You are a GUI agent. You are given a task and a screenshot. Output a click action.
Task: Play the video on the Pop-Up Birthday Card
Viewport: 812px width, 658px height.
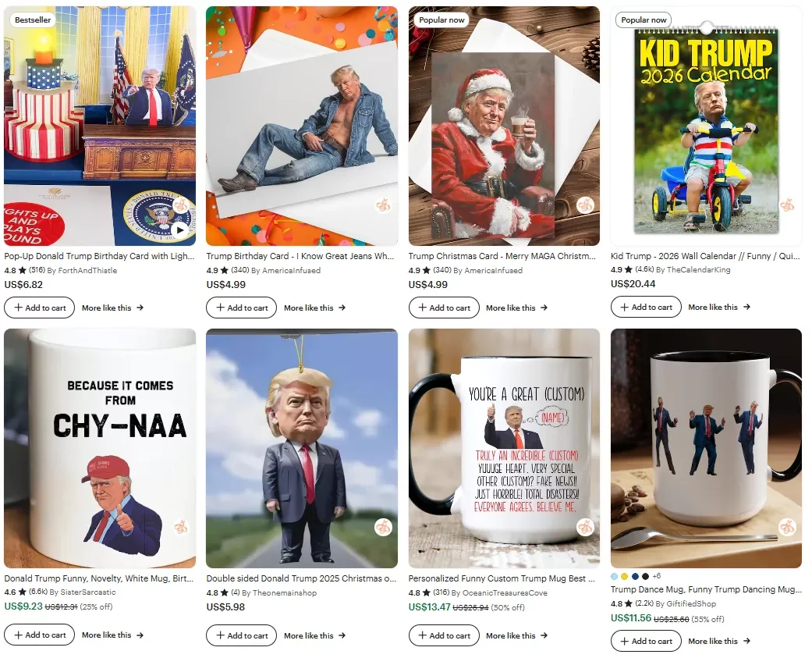(179, 230)
